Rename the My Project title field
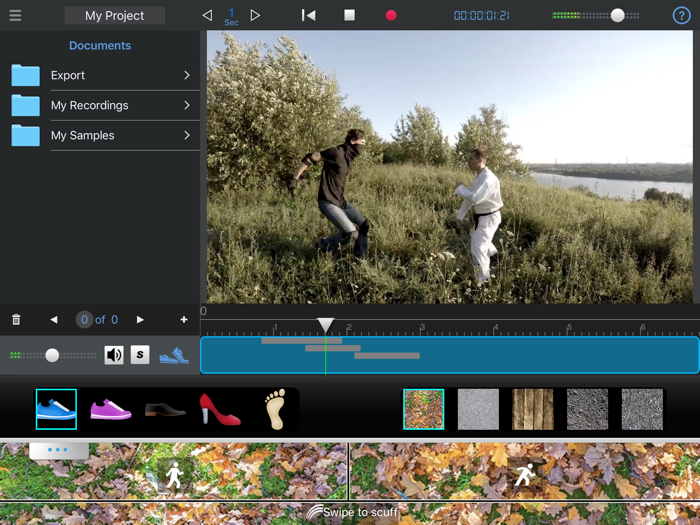 click(115, 16)
